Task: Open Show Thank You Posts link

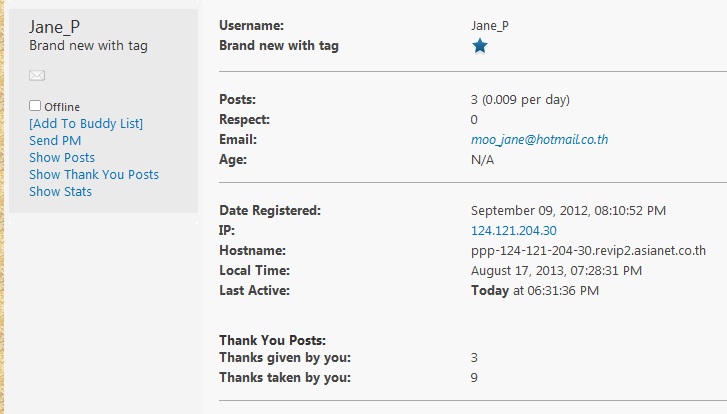Action: coord(94,174)
